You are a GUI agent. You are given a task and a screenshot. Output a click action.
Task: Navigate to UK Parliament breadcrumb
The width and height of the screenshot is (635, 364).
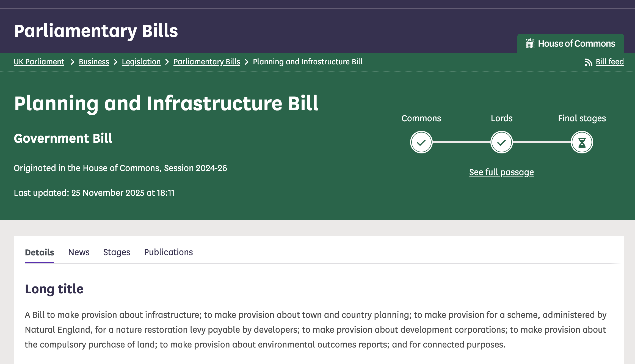[x=39, y=62]
